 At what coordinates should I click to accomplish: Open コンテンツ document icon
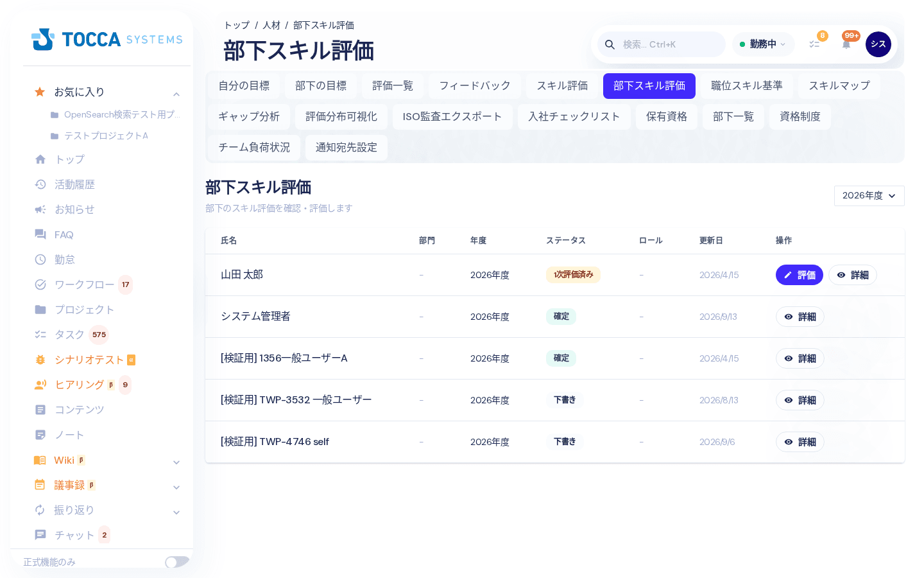[x=40, y=410]
